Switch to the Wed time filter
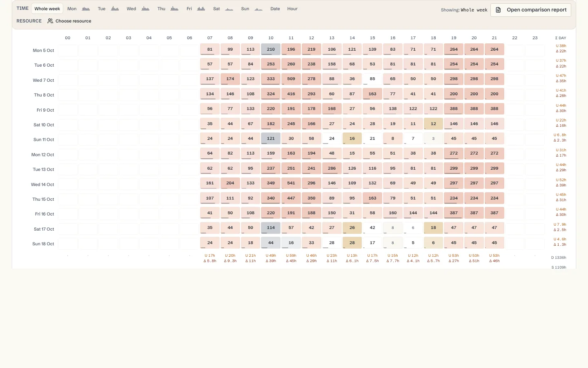The height and width of the screenshot is (368, 588). point(131,9)
